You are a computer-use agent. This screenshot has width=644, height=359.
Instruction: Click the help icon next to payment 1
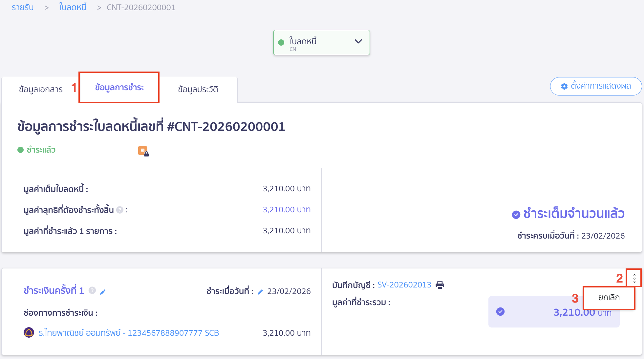(92, 290)
